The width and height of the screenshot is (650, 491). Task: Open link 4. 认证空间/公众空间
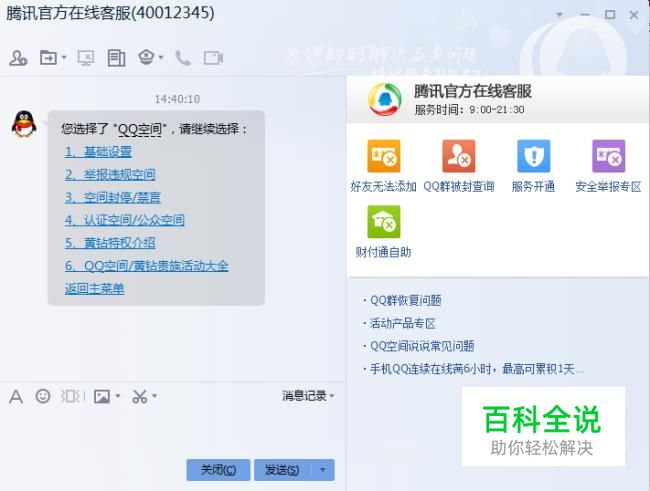[x=124, y=220]
